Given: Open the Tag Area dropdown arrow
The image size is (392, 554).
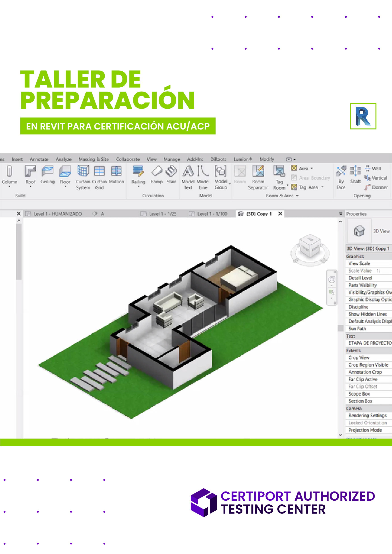Looking at the screenshot, I should 322,187.
